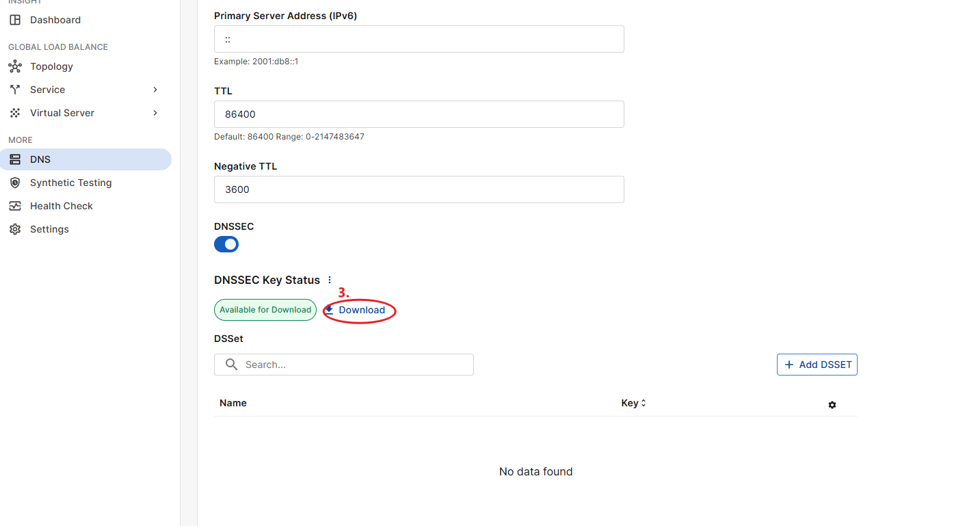Sort the table by Key column
980x526 pixels.
tap(633, 403)
